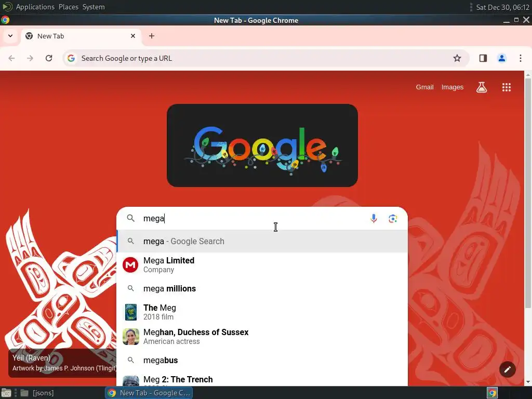Click the Chrome icon in window title bar
Screen dimensions: 532x399
[5, 20]
